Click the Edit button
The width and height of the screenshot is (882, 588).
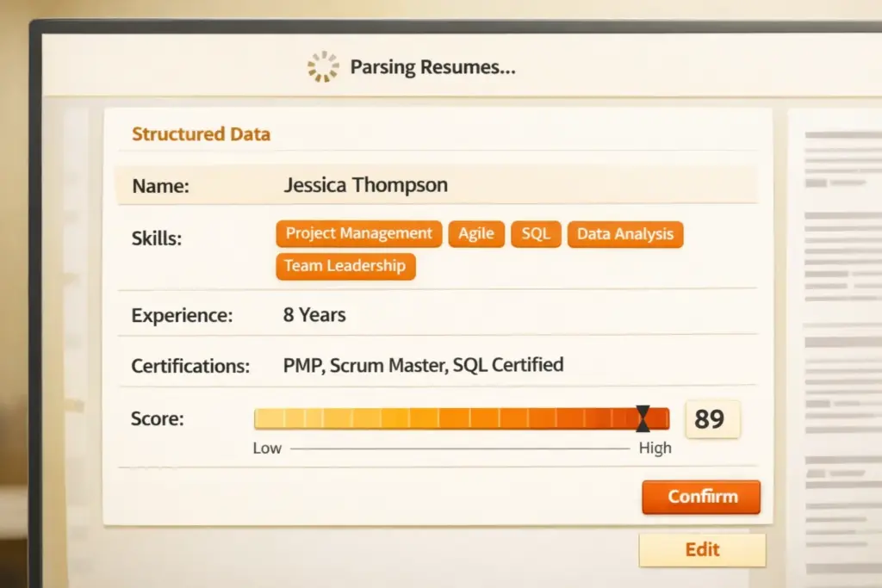pyautogui.click(x=702, y=549)
